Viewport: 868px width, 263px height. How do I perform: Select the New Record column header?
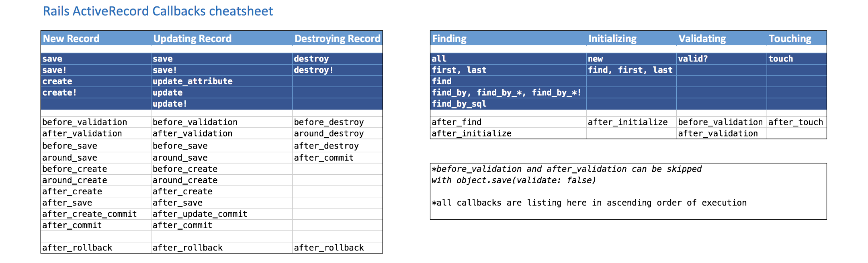96,39
